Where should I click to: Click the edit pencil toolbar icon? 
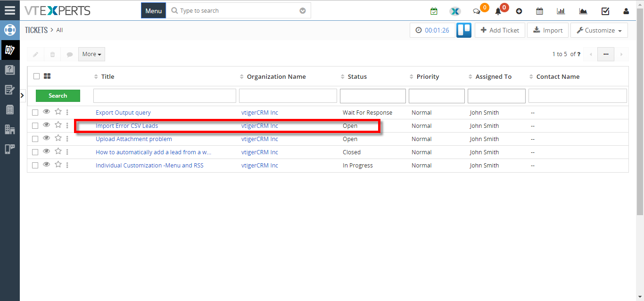[x=35, y=54]
